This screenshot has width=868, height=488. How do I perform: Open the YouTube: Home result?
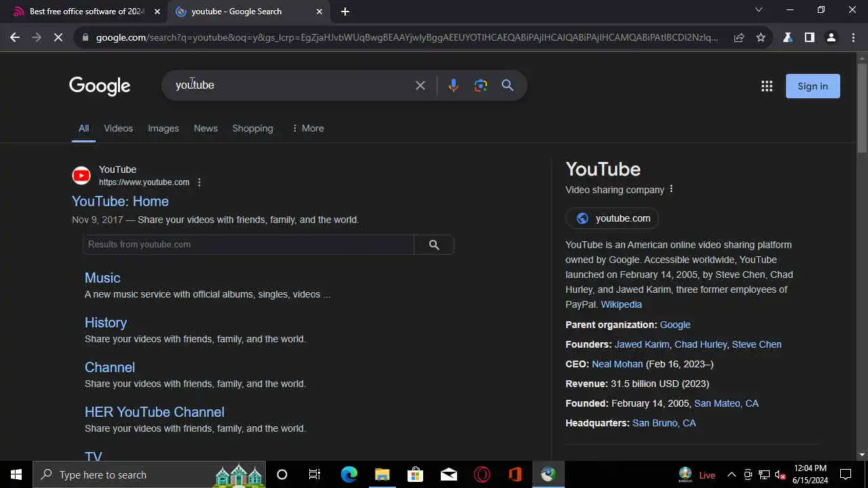120,201
